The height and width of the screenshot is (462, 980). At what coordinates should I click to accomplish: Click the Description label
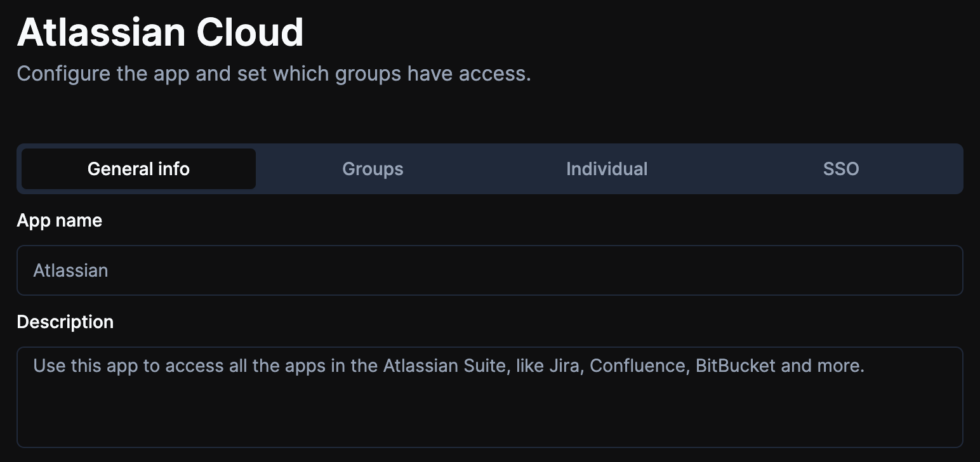click(x=65, y=322)
